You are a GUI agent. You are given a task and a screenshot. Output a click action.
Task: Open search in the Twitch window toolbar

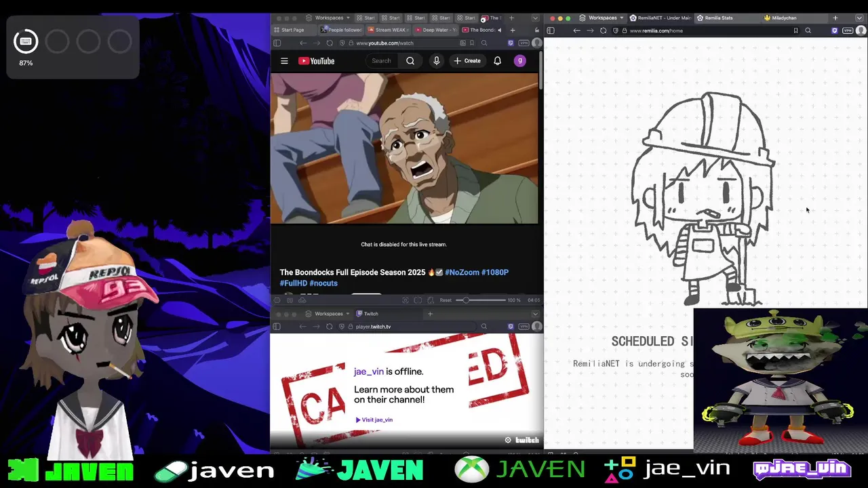[484, 327]
